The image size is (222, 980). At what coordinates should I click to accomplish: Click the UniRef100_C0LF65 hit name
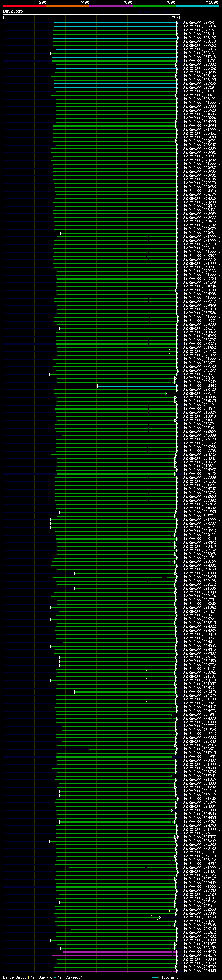coord(199,512)
